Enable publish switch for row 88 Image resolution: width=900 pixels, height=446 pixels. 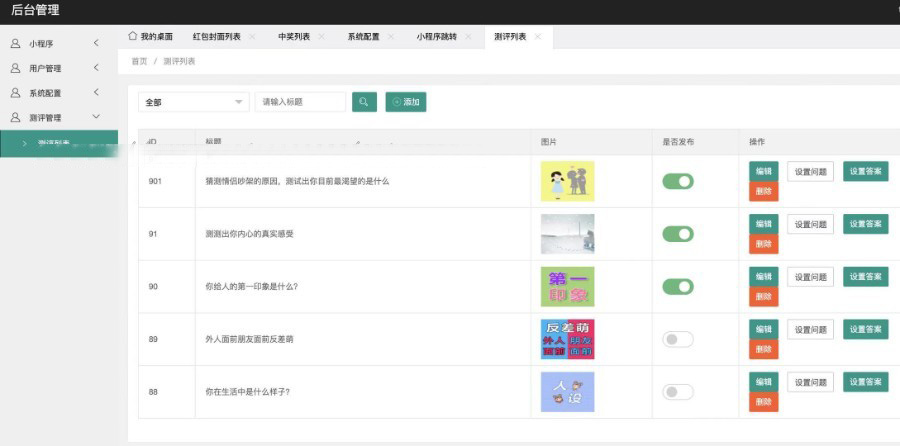click(677, 392)
